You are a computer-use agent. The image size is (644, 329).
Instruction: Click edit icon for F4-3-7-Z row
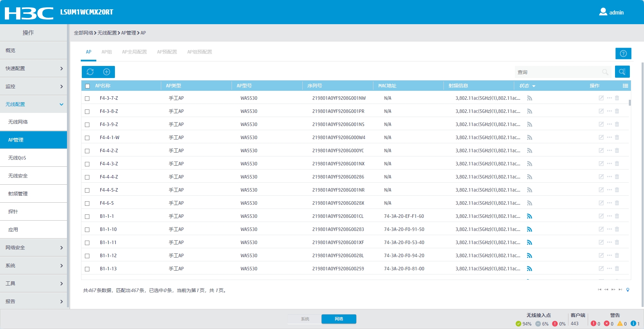601,98
